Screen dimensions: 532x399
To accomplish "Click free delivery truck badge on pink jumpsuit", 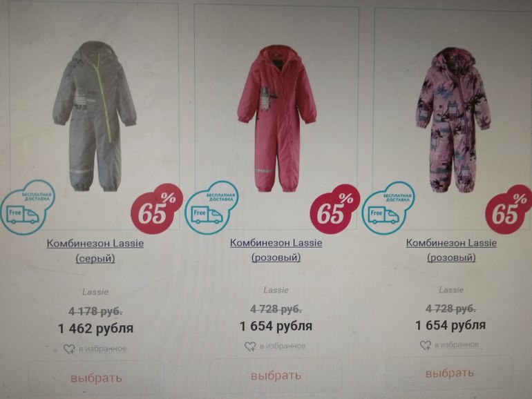I will (211, 208).
